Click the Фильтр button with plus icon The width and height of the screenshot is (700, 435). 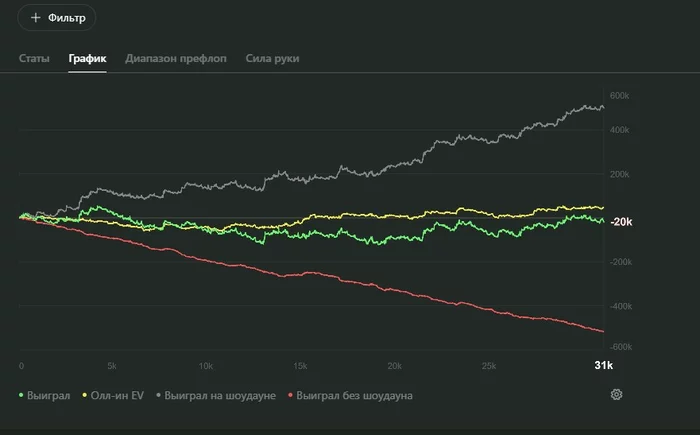(x=57, y=18)
